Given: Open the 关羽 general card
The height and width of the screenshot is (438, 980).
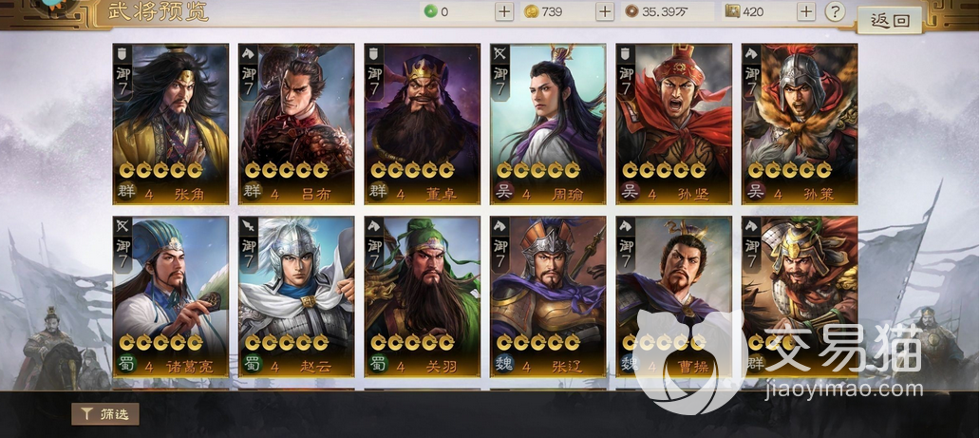Looking at the screenshot, I should (423, 296).
